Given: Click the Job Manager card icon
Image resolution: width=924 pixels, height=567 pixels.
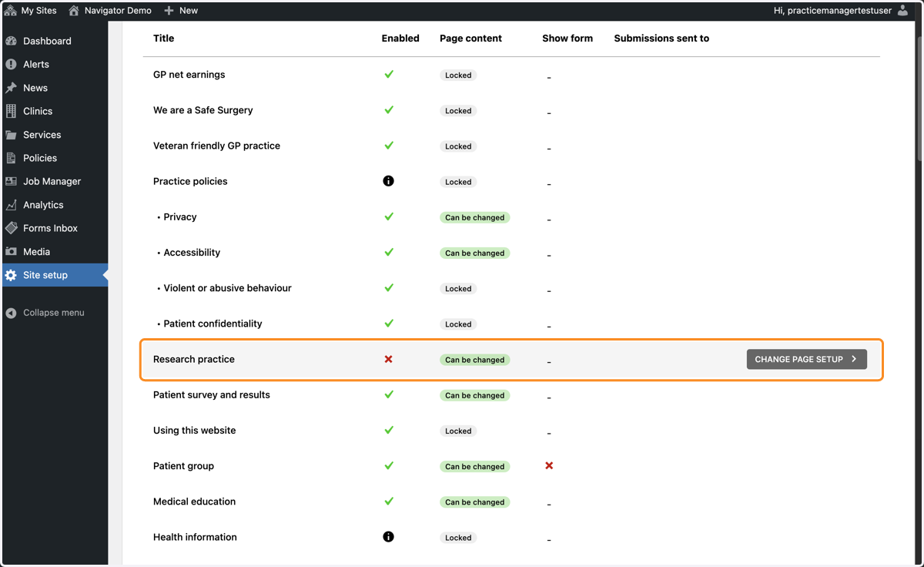Looking at the screenshot, I should (x=11, y=181).
